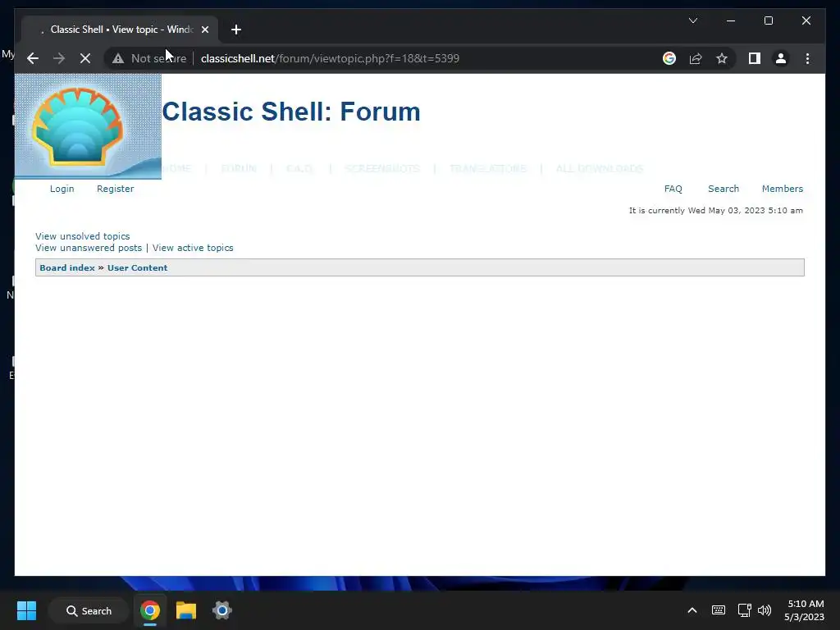Click the Classic Shell logo image
The width and height of the screenshot is (840, 630).
88,126
